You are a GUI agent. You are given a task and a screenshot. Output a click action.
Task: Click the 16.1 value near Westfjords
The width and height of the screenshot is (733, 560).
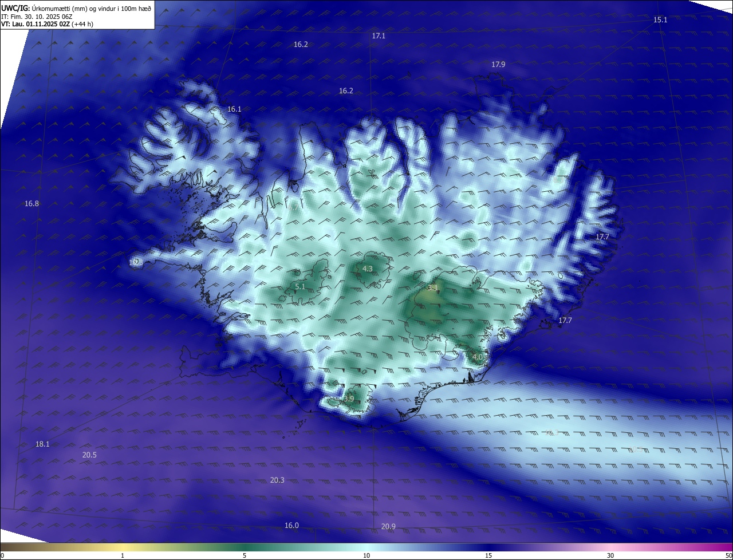(234, 109)
